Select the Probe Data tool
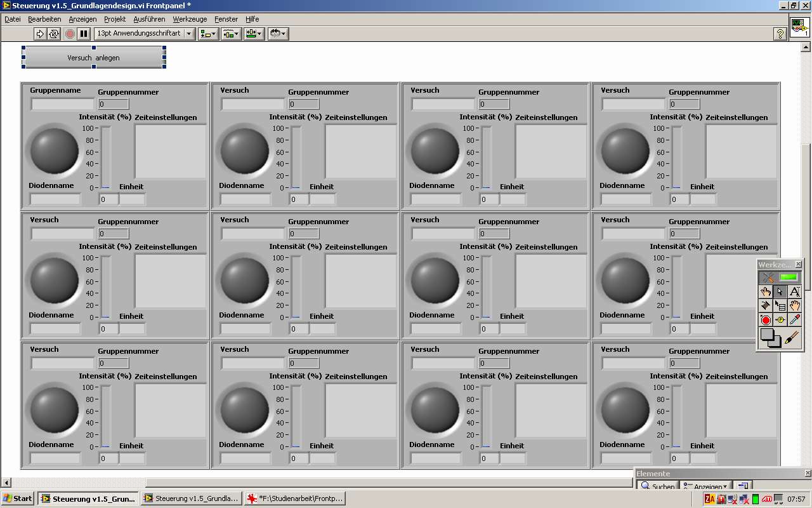 click(780, 319)
